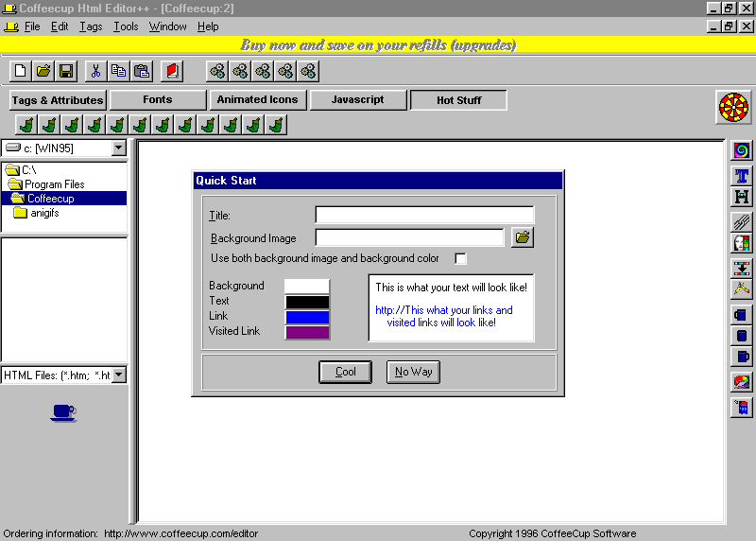Open the Window menu

168,26
